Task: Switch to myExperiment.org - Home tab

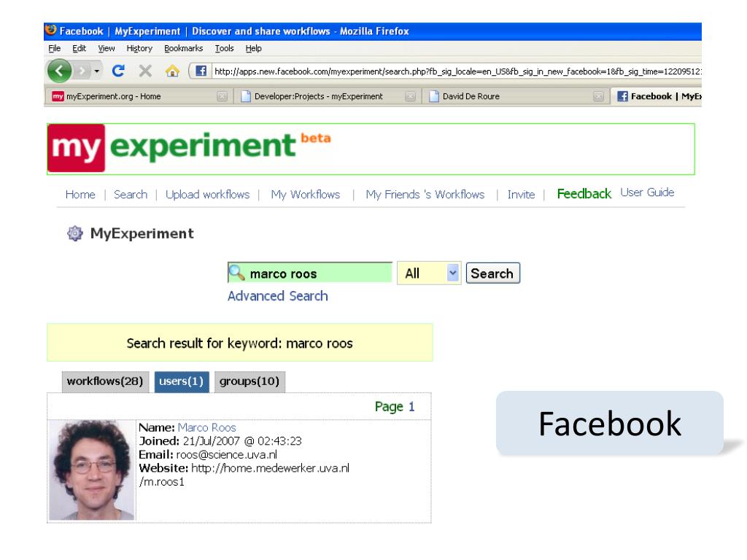Action: [139, 96]
